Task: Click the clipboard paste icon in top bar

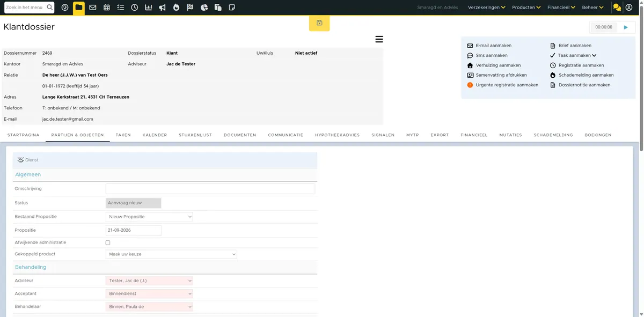Action: click(218, 8)
